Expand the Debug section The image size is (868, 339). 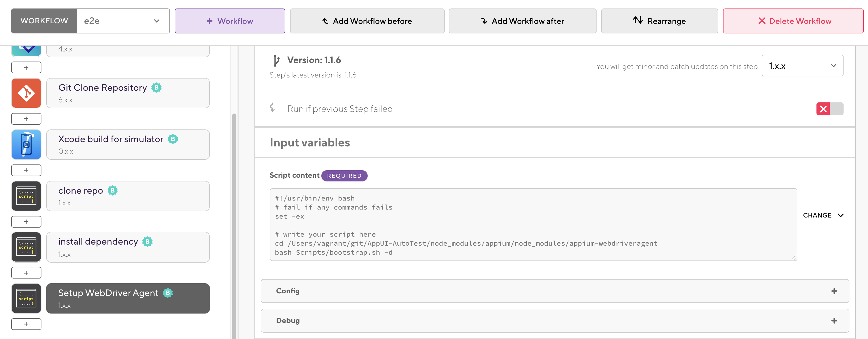555,320
